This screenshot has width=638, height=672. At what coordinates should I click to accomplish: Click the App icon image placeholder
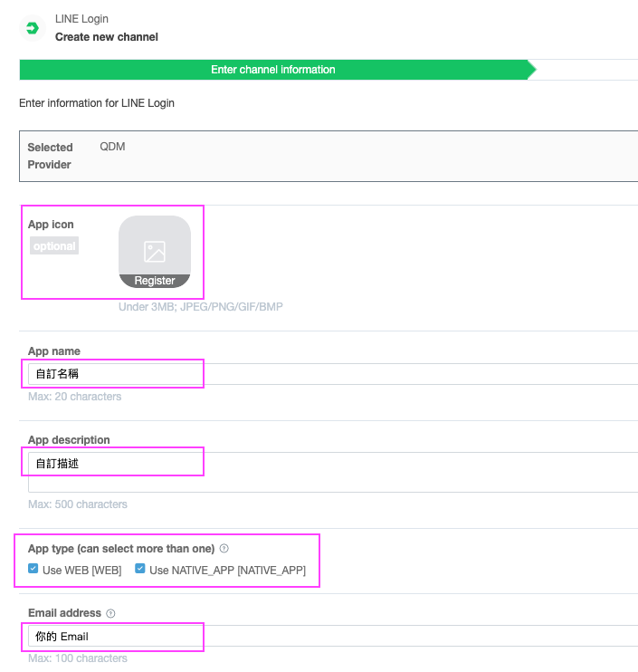(x=155, y=251)
